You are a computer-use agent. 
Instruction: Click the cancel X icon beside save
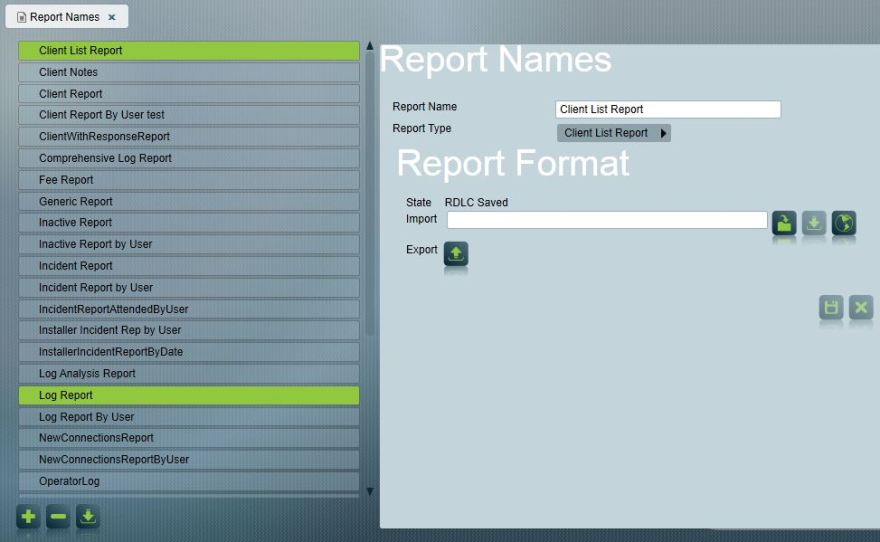pos(861,307)
